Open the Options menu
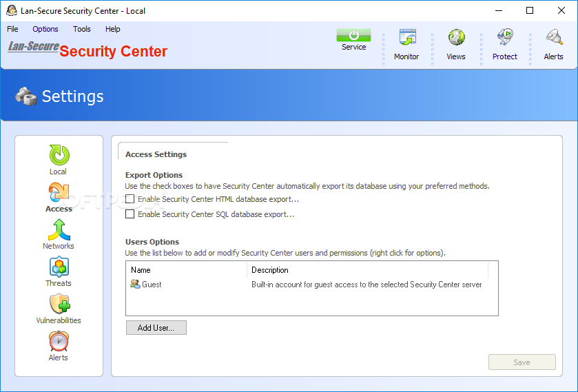This screenshot has width=578, height=392. pyautogui.click(x=45, y=29)
